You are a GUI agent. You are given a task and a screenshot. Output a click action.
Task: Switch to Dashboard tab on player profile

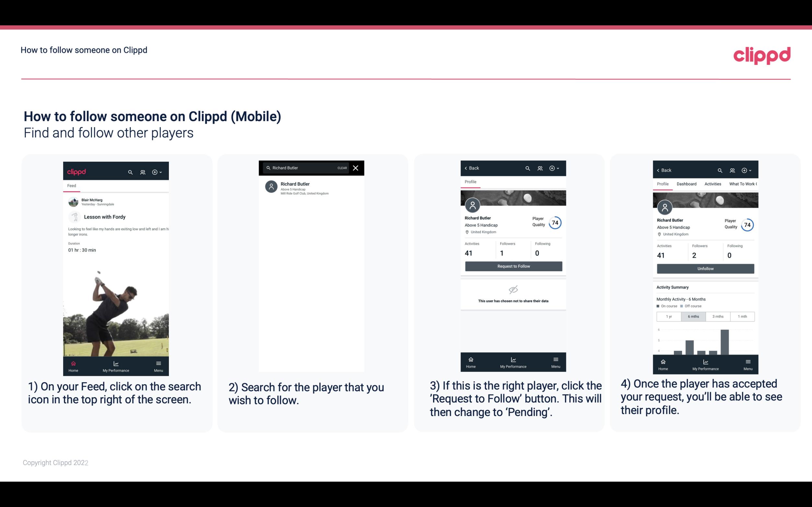[x=687, y=184]
